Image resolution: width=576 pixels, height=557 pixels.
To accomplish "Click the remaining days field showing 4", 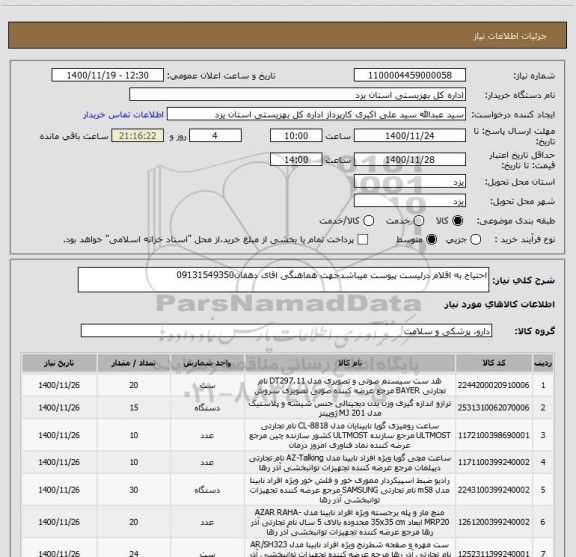I will coord(215,136).
